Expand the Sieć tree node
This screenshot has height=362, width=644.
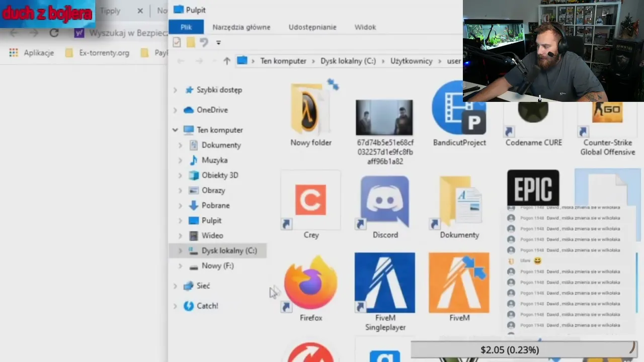(175, 286)
